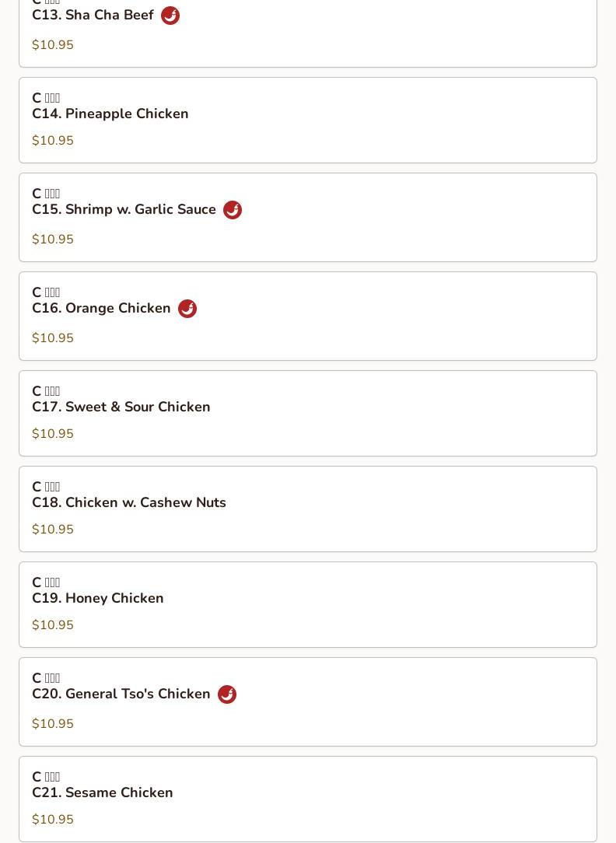
Task: Click the price under Sesame Chicken
Action: 53,820
